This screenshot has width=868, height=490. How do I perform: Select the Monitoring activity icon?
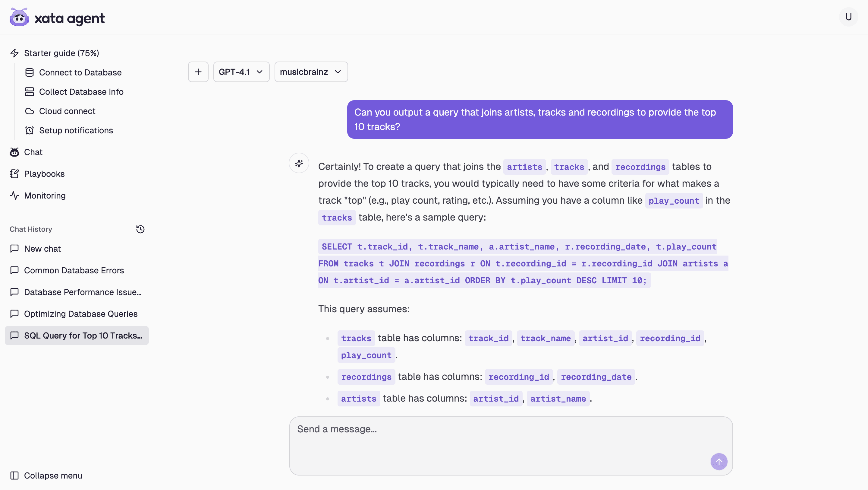pos(14,196)
